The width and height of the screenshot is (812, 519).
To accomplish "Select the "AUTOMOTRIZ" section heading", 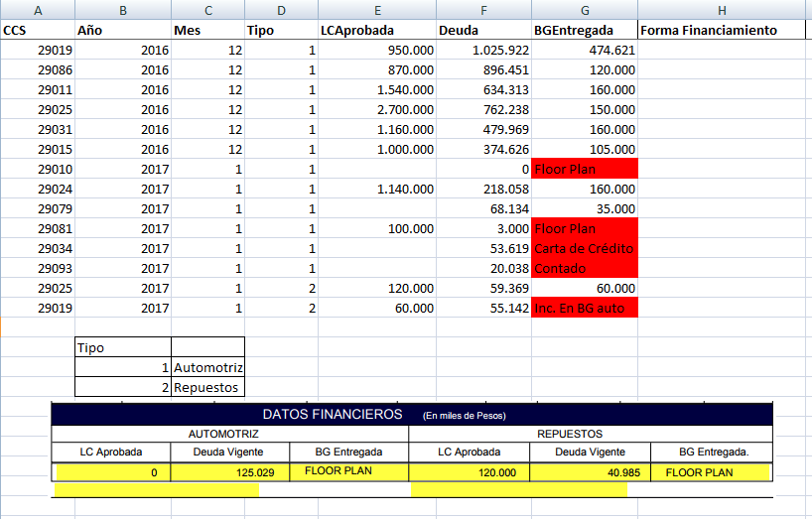I will pyautogui.click(x=230, y=434).
